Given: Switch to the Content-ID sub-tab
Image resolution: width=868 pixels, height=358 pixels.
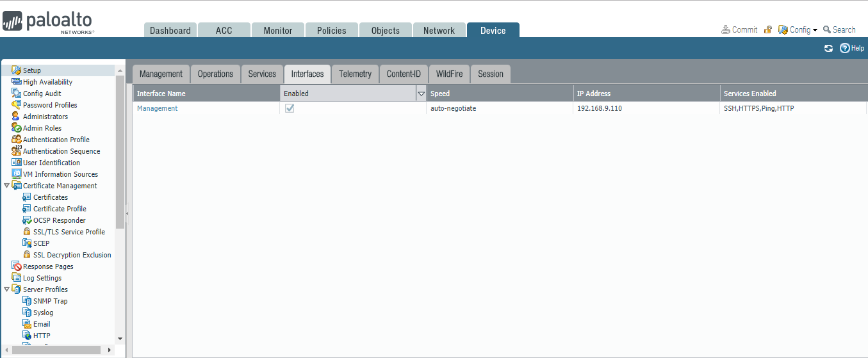Looking at the screenshot, I should tap(404, 74).
